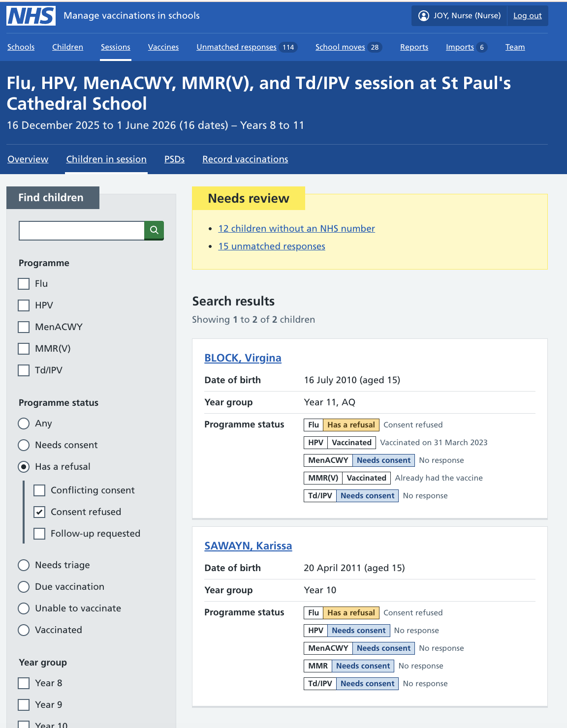
Task: Tick the Td/IPV programme checkbox
Action: [x=24, y=370]
